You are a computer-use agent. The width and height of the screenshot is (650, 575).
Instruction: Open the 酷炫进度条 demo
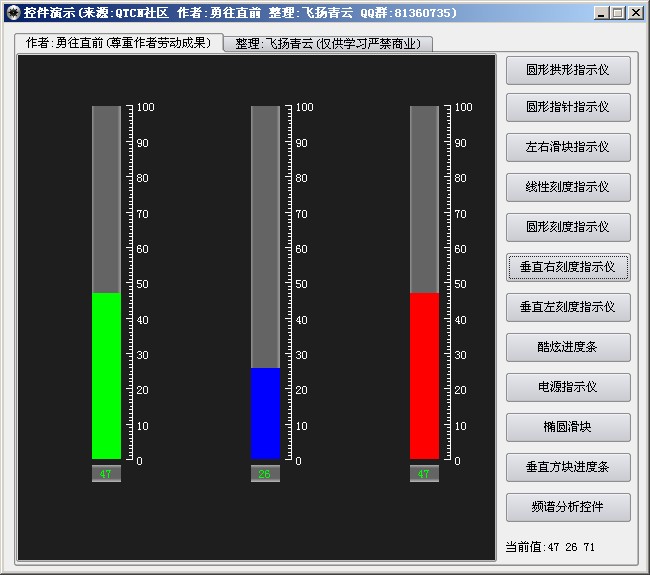tap(568, 347)
